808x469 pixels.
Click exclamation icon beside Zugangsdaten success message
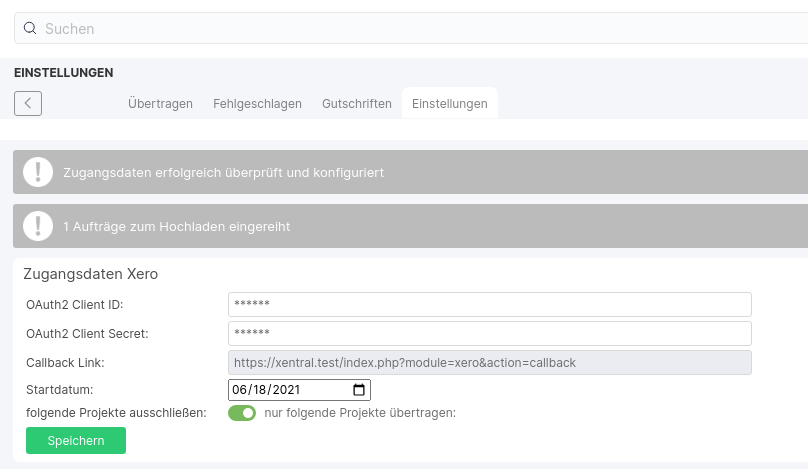click(x=38, y=172)
